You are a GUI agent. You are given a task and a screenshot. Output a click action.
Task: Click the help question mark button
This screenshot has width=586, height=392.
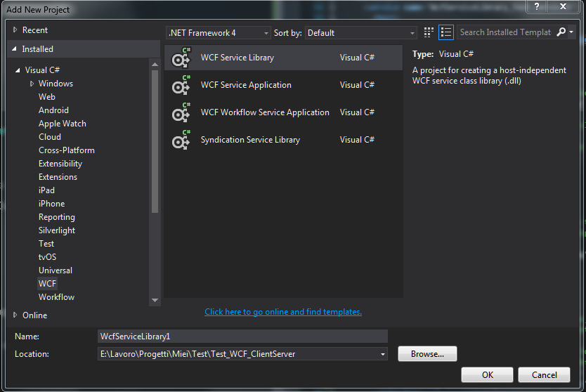[538, 8]
